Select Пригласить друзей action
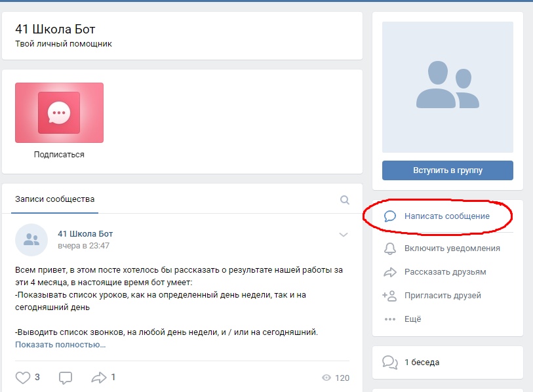 (443, 296)
